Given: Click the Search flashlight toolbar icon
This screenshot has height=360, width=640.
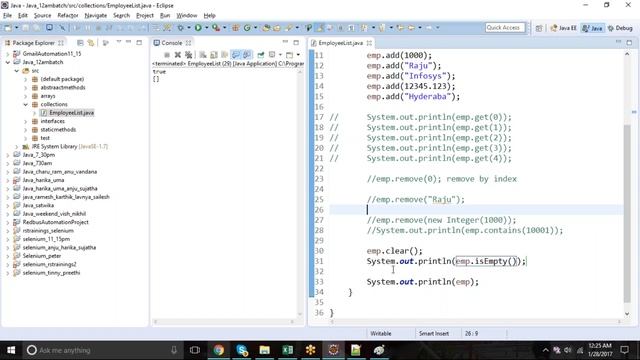Looking at the screenshot, I should [x=289, y=28].
